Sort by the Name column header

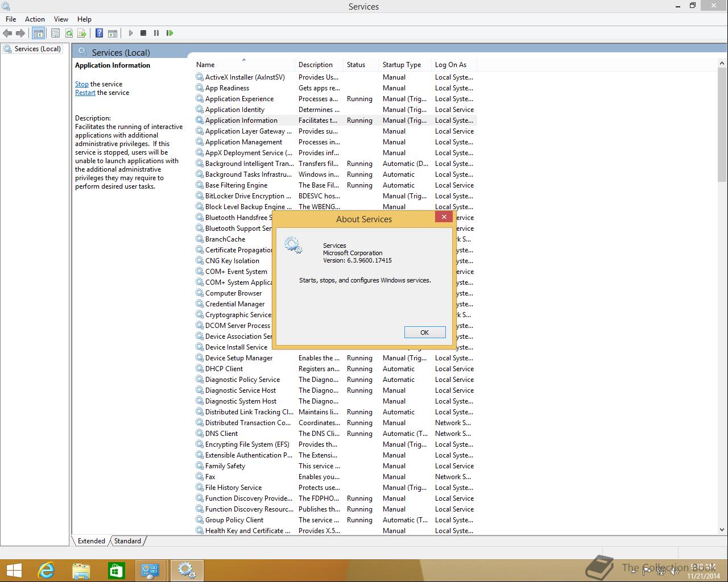tap(245, 65)
